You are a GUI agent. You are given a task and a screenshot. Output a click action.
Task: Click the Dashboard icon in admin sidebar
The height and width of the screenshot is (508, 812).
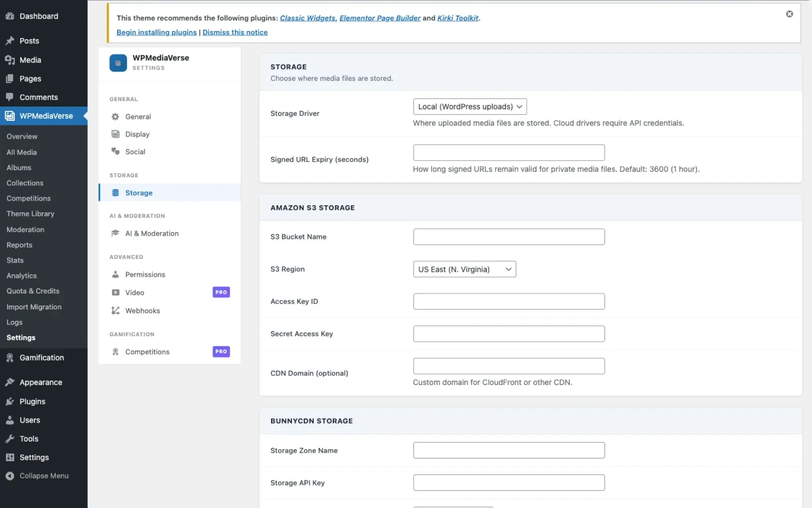(10, 16)
